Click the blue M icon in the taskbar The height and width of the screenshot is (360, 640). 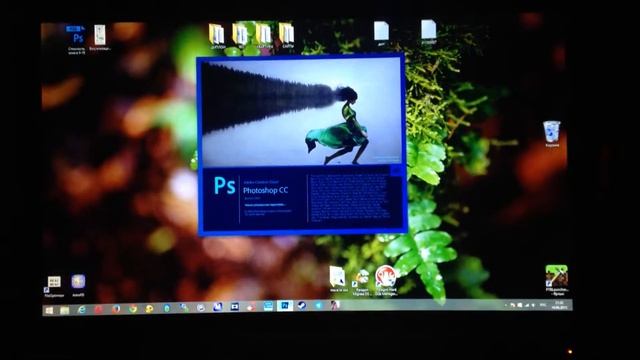(x=218, y=307)
